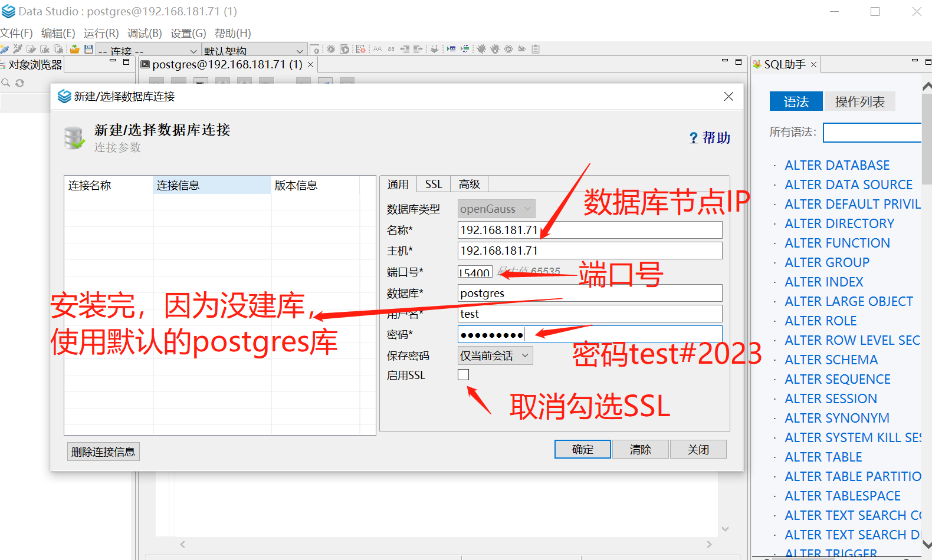Click the clipboard icon at toolbar end
The image size is (932, 560).
536,49
